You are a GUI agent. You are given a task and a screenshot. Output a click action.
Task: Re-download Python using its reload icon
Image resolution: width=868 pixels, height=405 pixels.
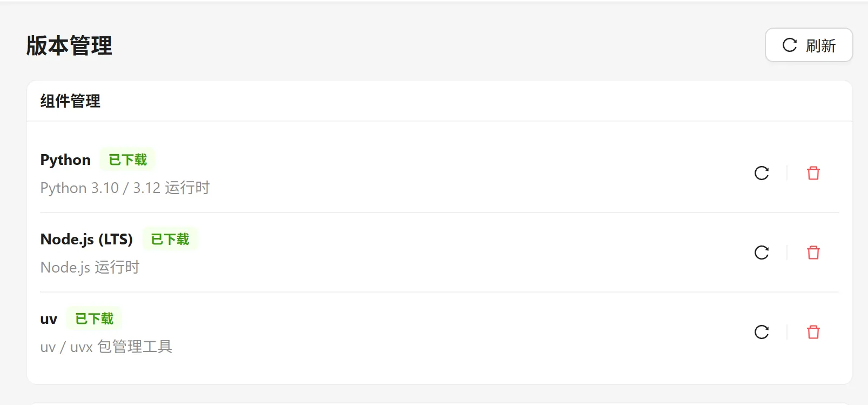762,173
